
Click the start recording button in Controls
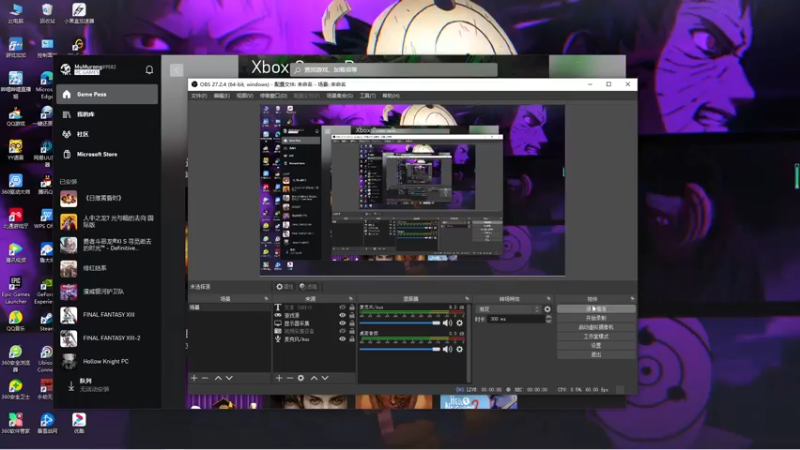click(x=596, y=318)
